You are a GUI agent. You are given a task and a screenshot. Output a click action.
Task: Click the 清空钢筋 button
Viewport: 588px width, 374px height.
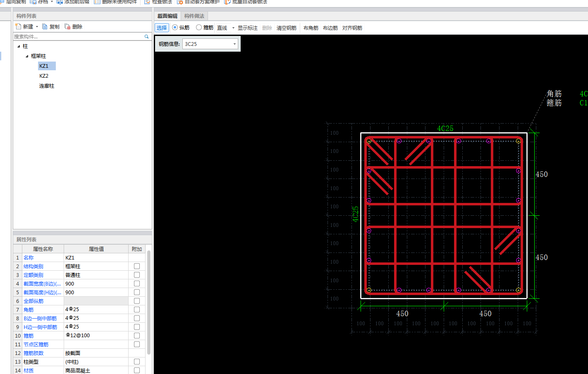click(287, 28)
